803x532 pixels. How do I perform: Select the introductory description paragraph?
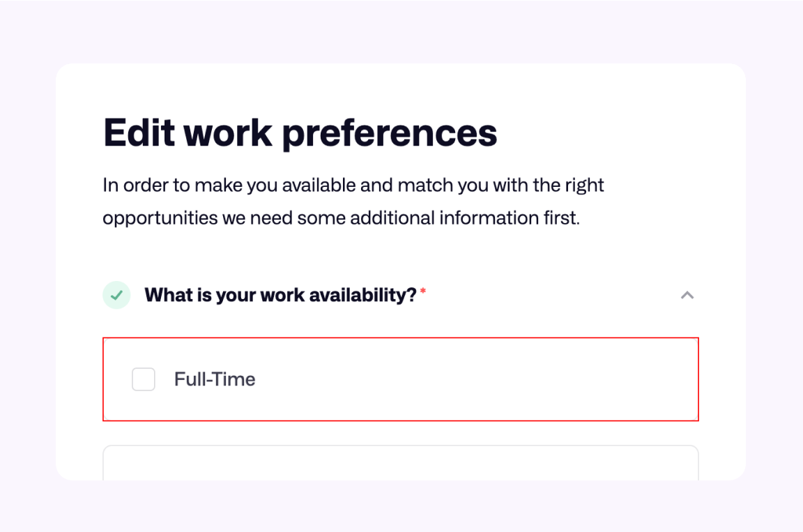coord(353,201)
